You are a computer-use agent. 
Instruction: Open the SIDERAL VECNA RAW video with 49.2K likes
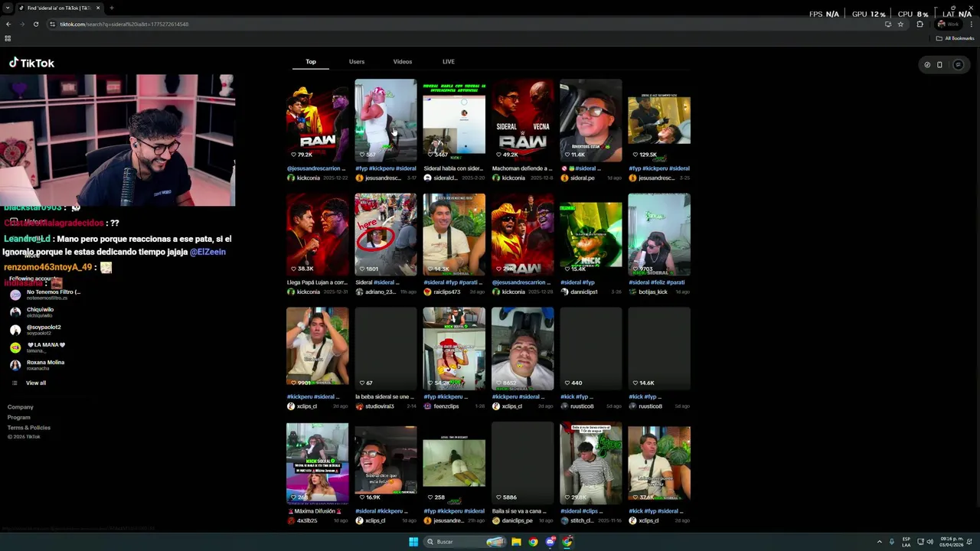pyautogui.click(x=522, y=119)
